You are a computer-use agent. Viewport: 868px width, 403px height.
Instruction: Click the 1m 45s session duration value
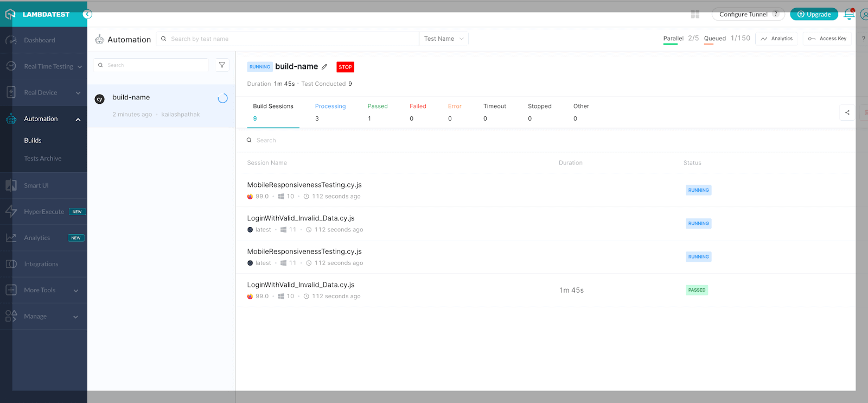pos(571,290)
